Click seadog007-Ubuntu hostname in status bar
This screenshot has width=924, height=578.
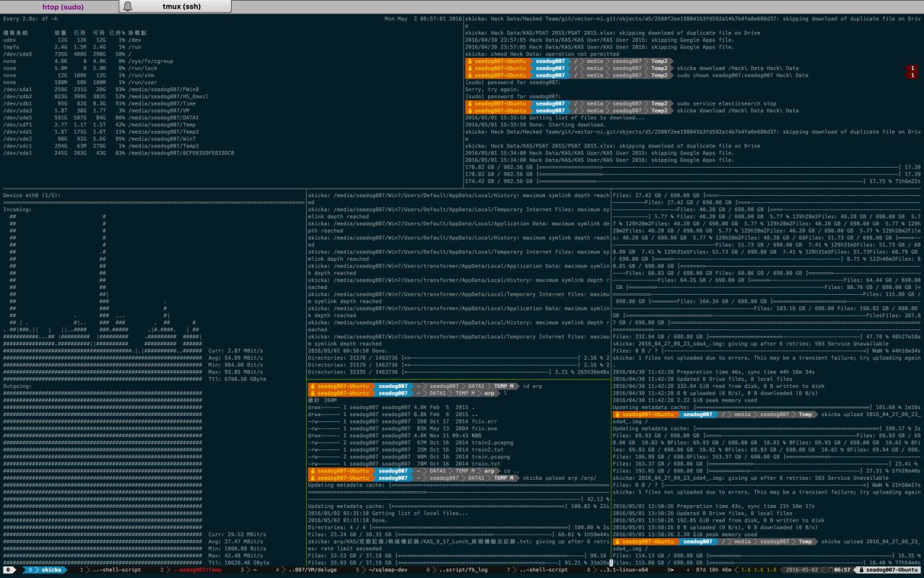[x=891, y=570]
